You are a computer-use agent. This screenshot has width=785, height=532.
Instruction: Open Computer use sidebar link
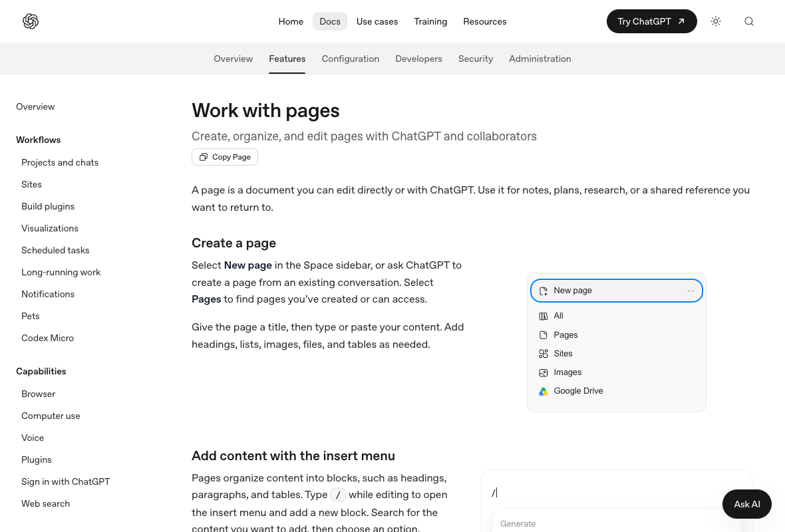(x=51, y=416)
